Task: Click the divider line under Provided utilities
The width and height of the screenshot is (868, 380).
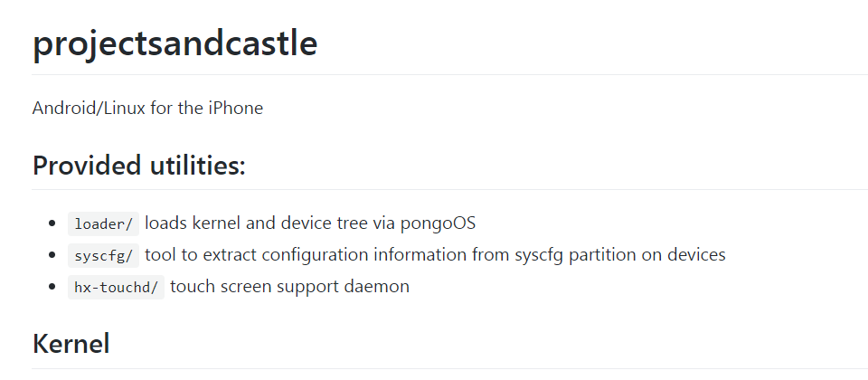Action: click(449, 189)
